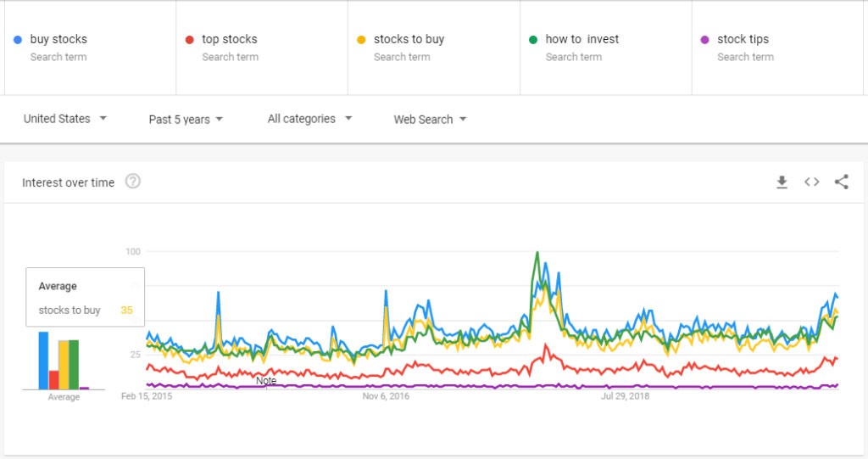Viewport: 868px width, 459px height.
Task: Download the interest over time data
Action: pyautogui.click(x=782, y=182)
